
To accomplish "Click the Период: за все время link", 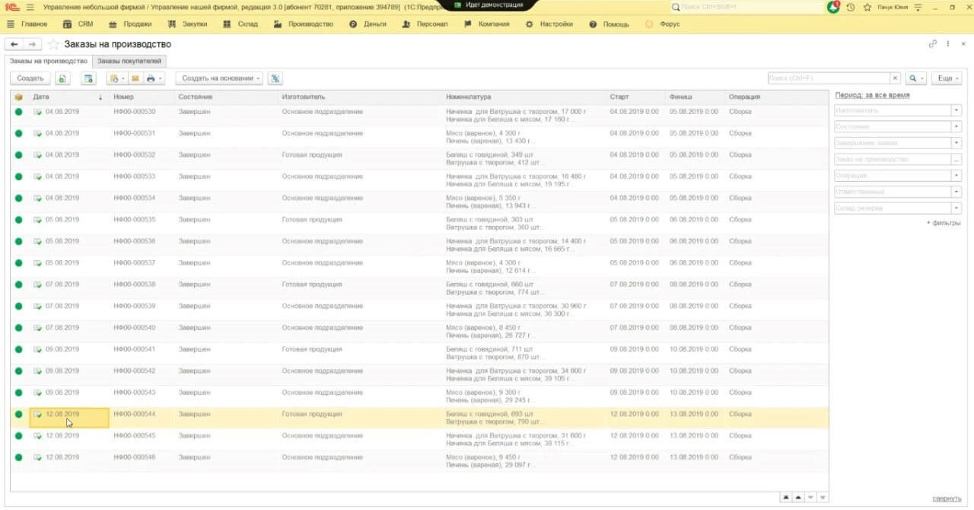I will (x=872, y=95).
